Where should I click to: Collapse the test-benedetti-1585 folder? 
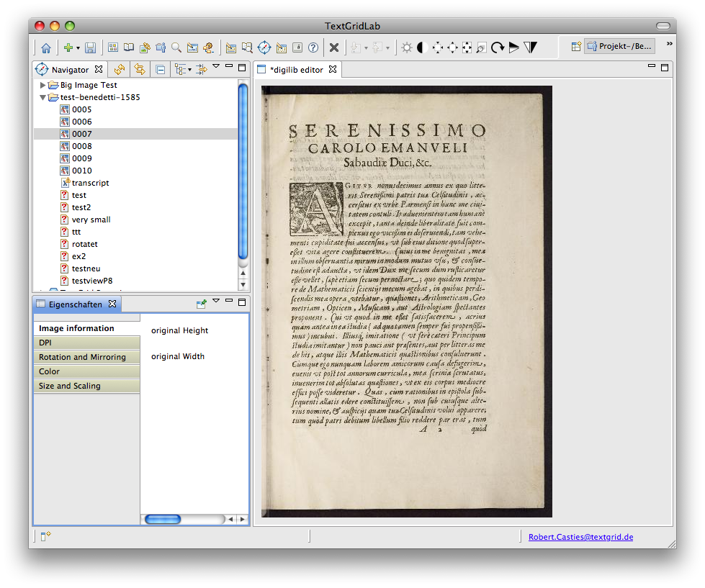click(x=43, y=97)
